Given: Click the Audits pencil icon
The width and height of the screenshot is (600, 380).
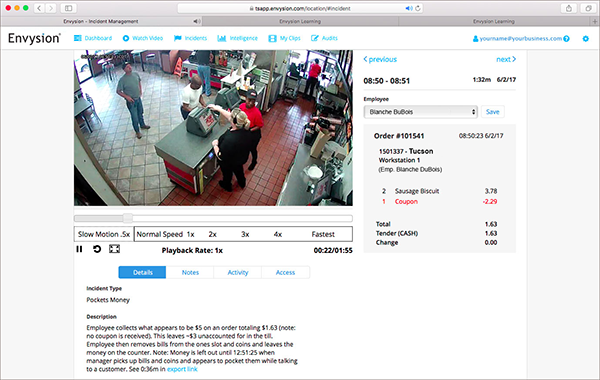Looking at the screenshot, I should (315, 38).
